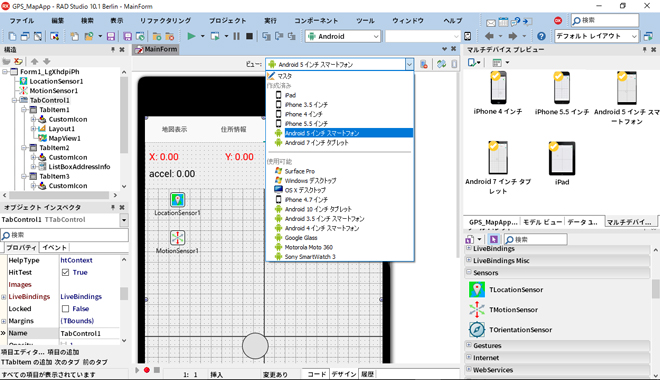The width and height of the screenshot is (660, 380).
Task: Open the help question mark icon
Action: 541,36
